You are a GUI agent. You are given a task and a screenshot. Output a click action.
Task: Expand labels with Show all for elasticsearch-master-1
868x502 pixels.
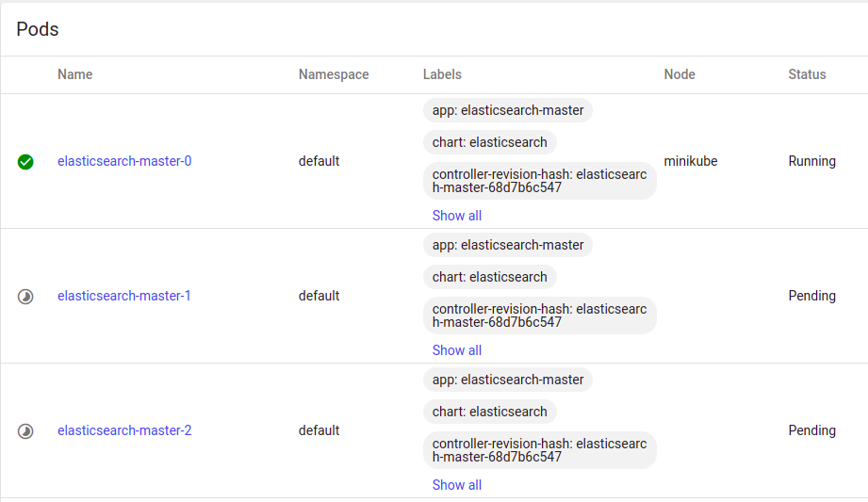click(x=457, y=349)
